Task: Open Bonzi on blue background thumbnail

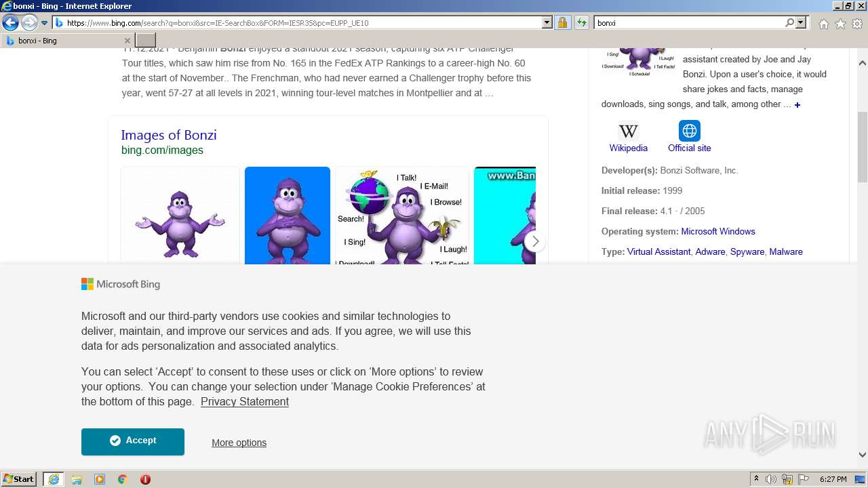Action: [x=288, y=216]
